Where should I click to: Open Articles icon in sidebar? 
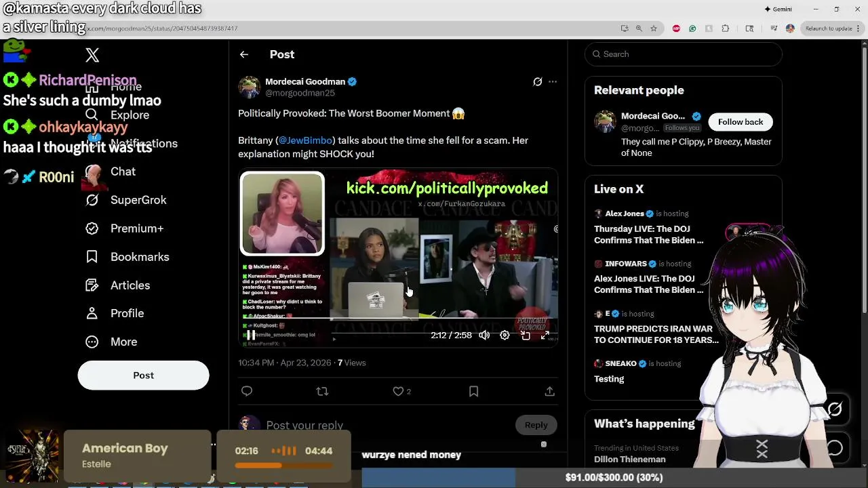pos(92,285)
